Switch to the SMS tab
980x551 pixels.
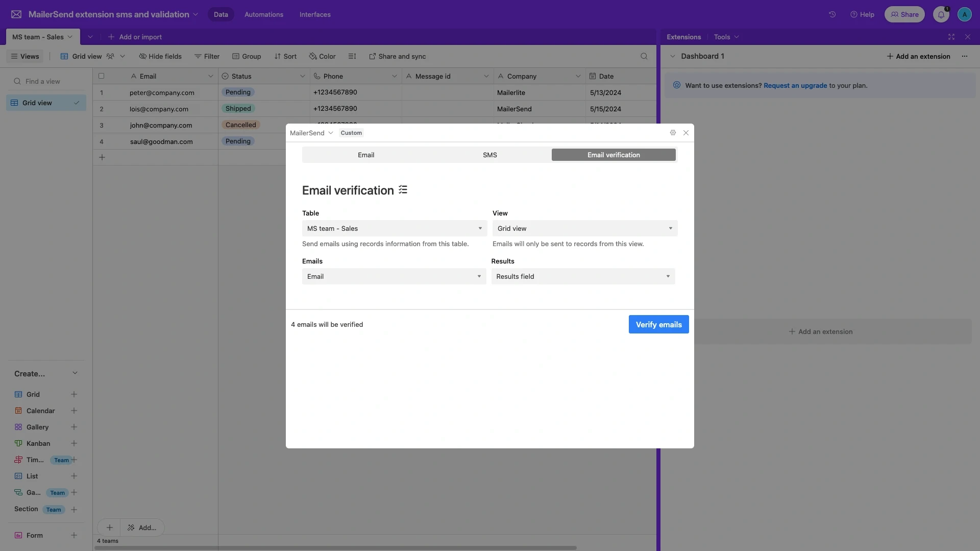click(x=489, y=155)
